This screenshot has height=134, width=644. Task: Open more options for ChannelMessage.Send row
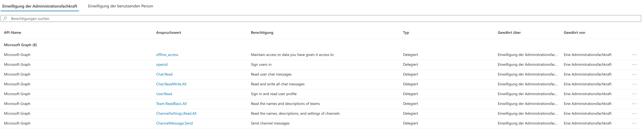point(634,123)
